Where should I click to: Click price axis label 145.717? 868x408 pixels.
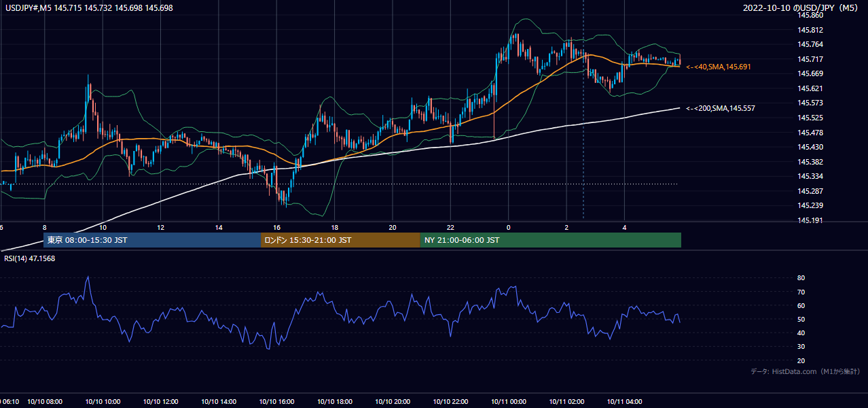point(810,59)
